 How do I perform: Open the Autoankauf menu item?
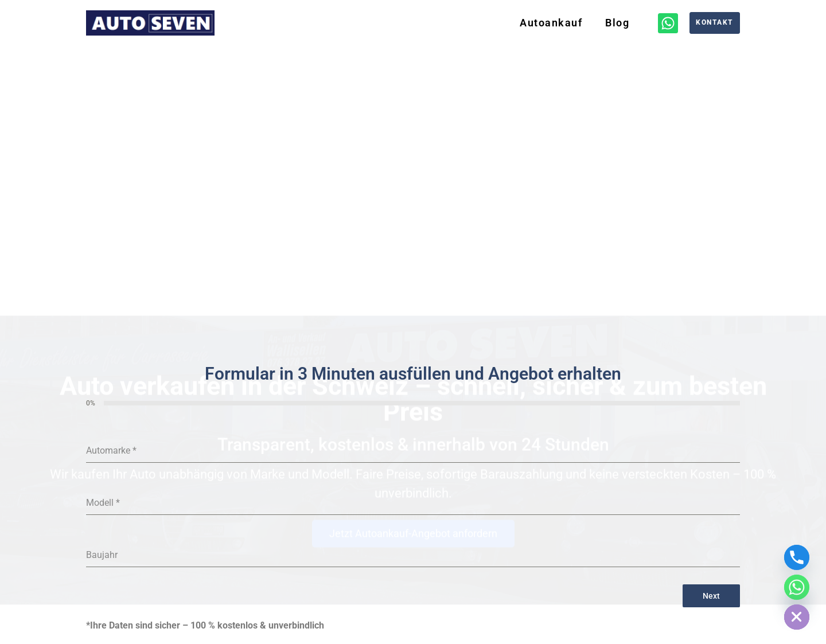[x=551, y=23]
